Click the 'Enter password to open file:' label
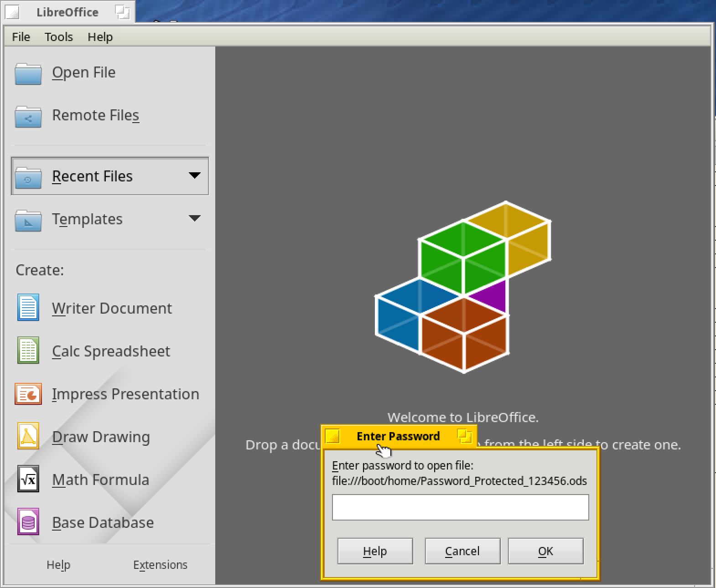Image resolution: width=716 pixels, height=588 pixels. [x=403, y=465]
